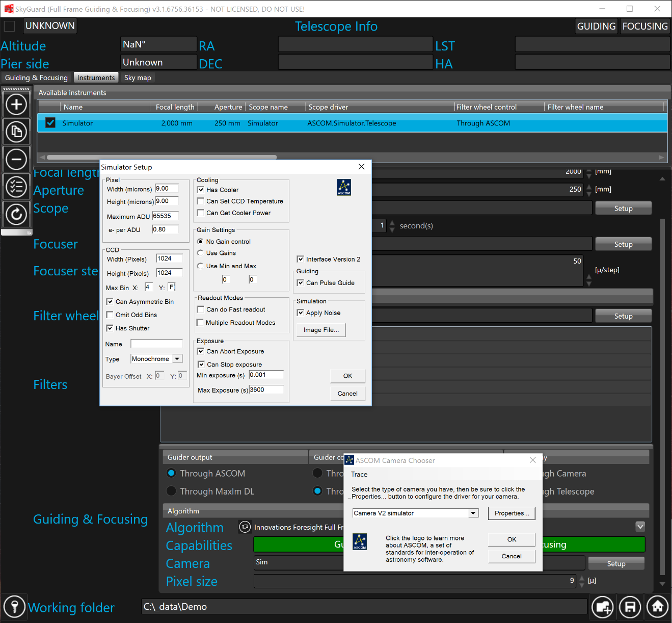Click the checklist icon in left toolbar
The image size is (672, 623).
[16, 187]
